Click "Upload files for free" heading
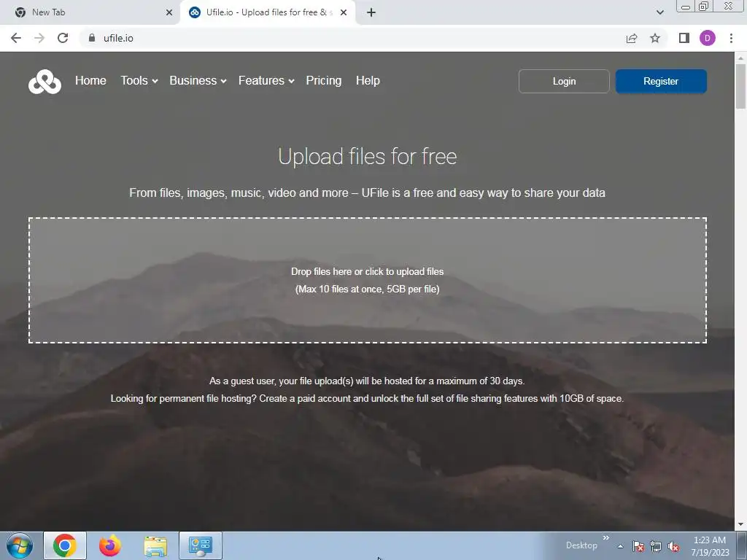747x560 pixels. [368, 157]
